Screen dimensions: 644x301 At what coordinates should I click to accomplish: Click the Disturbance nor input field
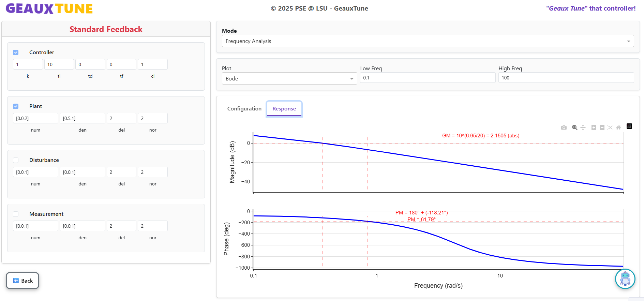[153, 172]
